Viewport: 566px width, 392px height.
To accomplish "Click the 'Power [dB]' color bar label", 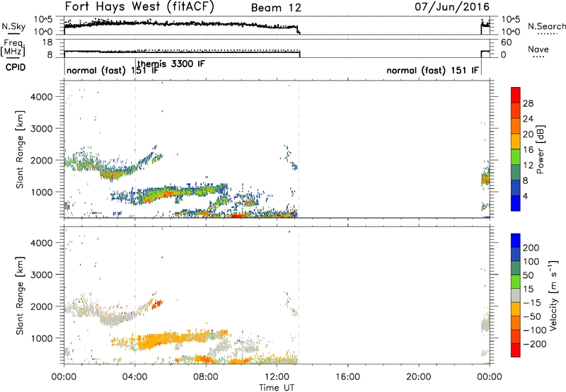I will pos(540,149).
